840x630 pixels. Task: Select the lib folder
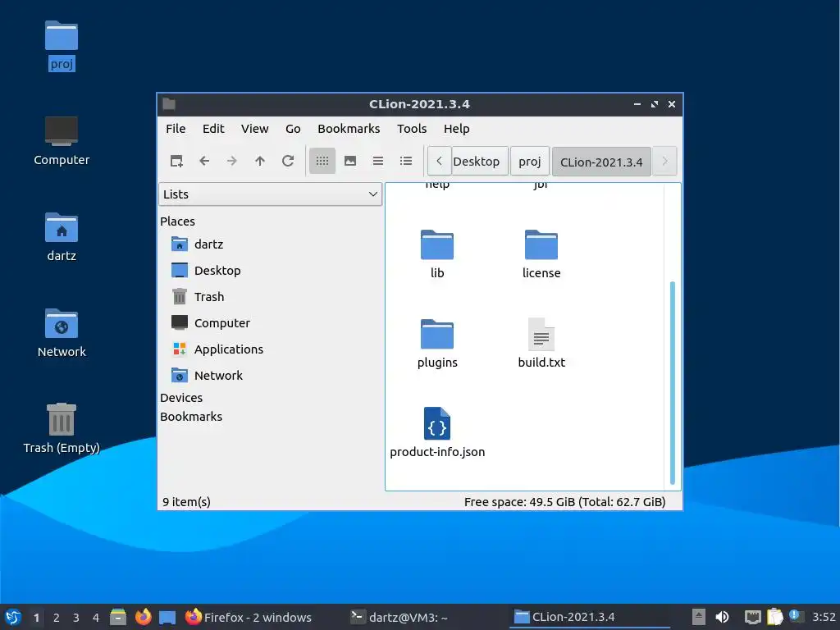click(x=437, y=254)
